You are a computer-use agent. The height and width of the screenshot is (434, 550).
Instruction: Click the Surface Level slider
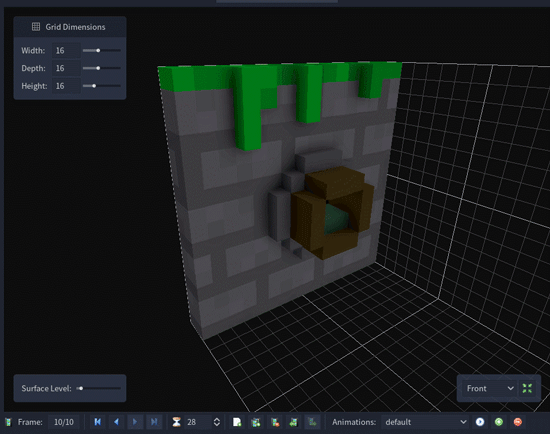coord(99,388)
